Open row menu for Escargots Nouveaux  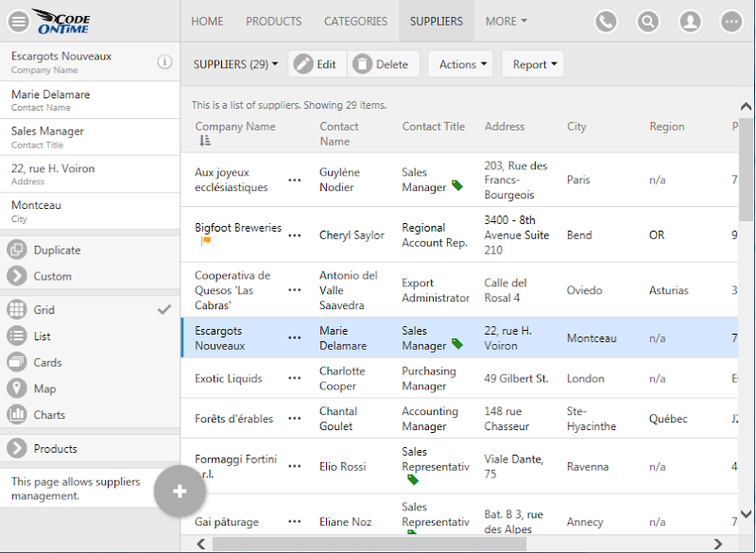295,337
